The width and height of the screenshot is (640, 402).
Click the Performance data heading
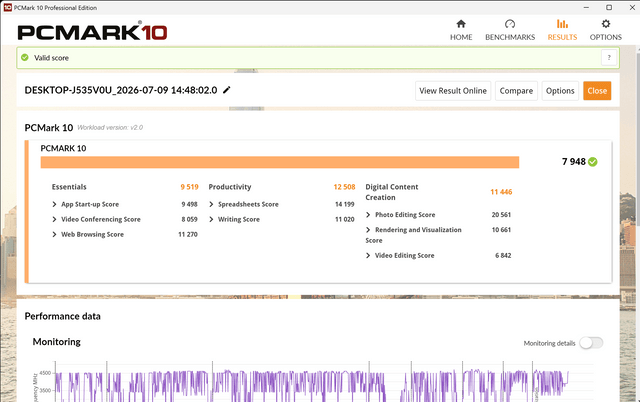(x=62, y=316)
